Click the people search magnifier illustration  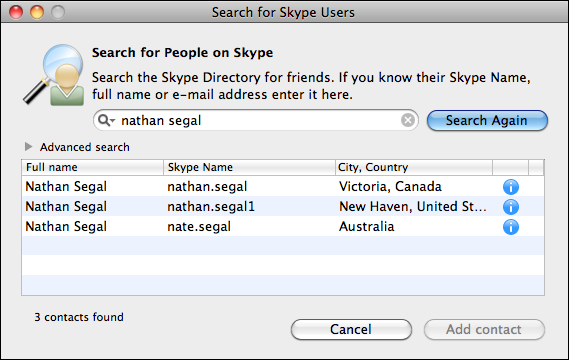click(x=54, y=75)
